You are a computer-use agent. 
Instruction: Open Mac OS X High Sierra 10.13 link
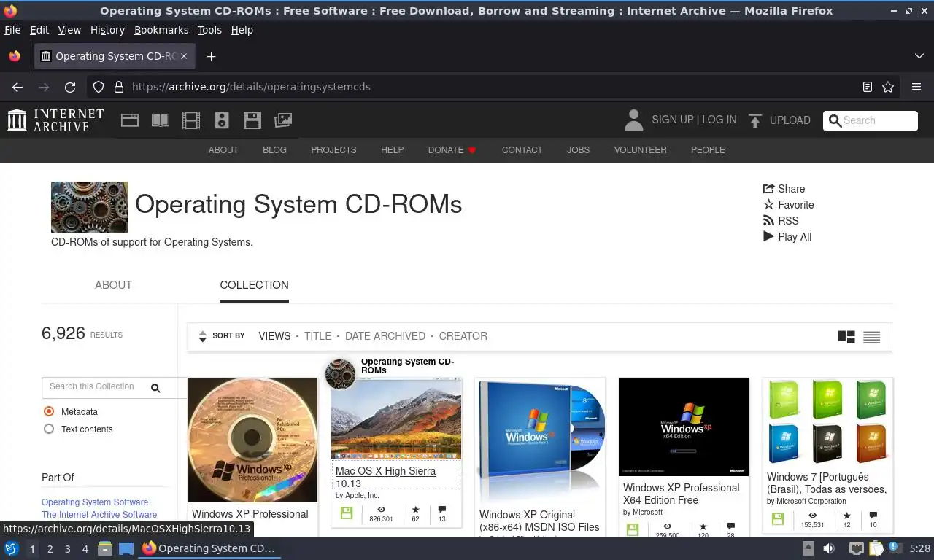[x=385, y=477]
